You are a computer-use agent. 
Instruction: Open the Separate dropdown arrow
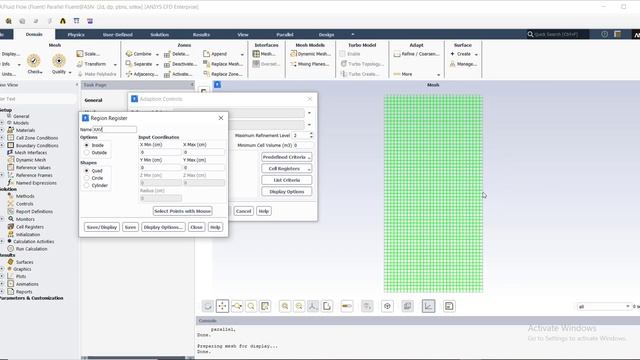pyautogui.click(x=157, y=64)
